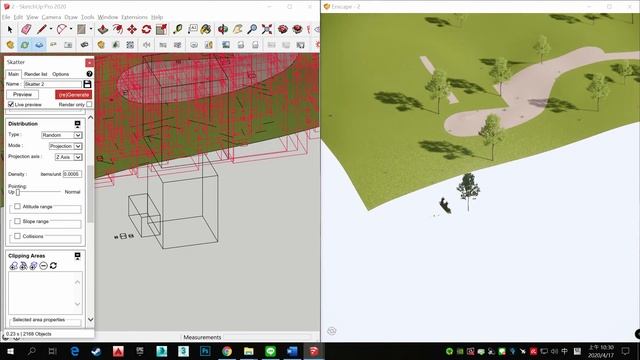The image size is (640, 360).
Task: Click Skatter panel scroll down arrow
Action: 91,320
